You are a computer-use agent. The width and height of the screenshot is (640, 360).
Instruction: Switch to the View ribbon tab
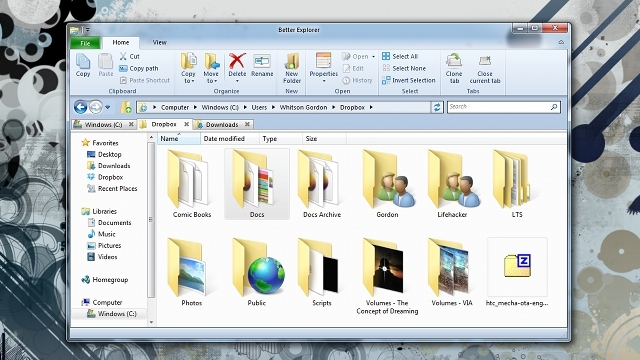pyautogui.click(x=159, y=42)
